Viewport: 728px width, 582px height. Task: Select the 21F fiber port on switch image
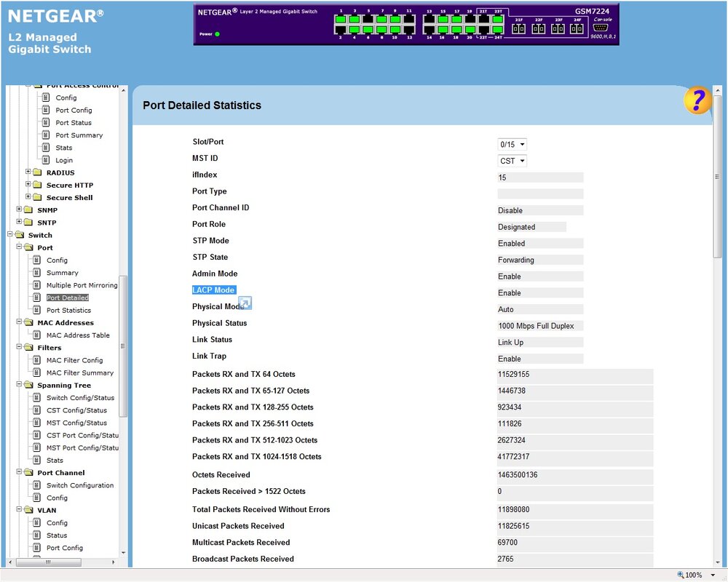point(518,29)
